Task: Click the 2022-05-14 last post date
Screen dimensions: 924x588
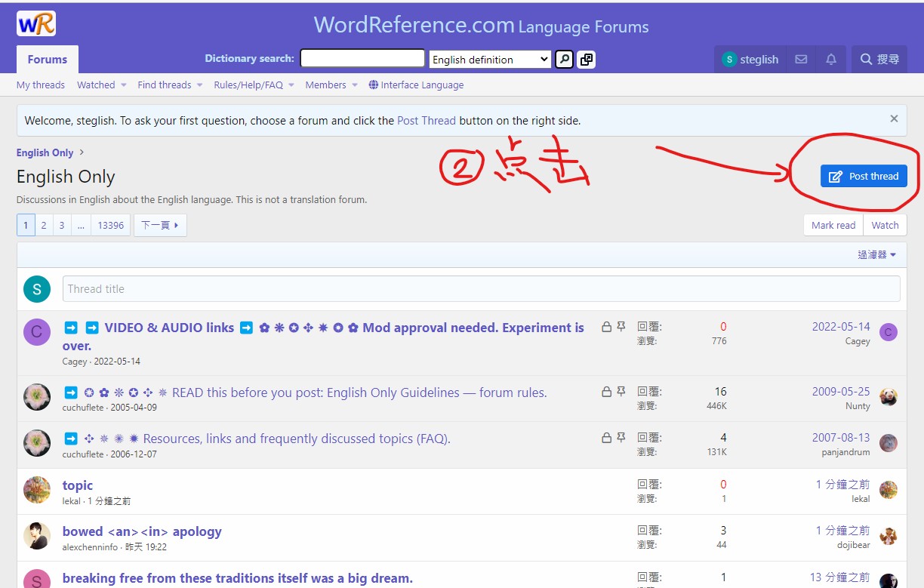Action: [841, 327]
